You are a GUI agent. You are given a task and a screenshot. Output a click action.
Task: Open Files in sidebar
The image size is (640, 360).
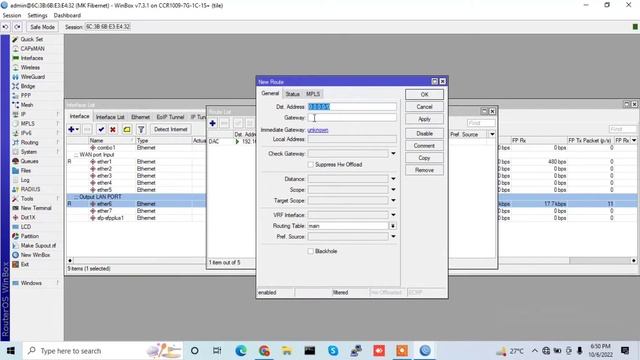point(26,171)
